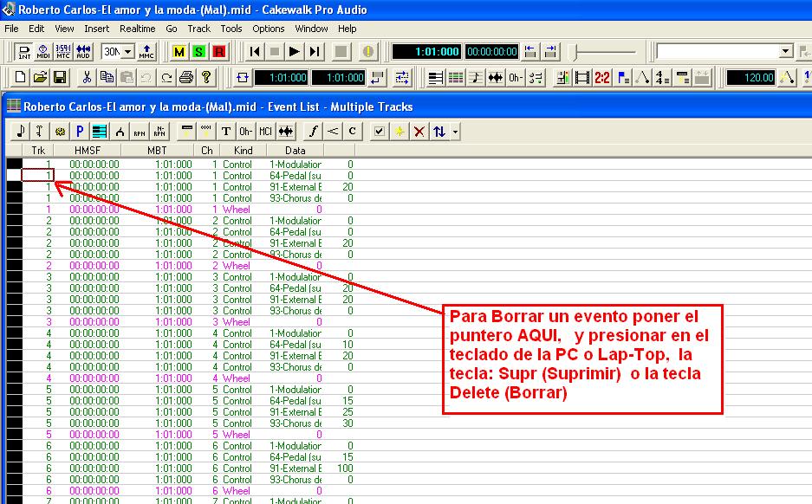Delete event with the red X icon

coord(419,132)
